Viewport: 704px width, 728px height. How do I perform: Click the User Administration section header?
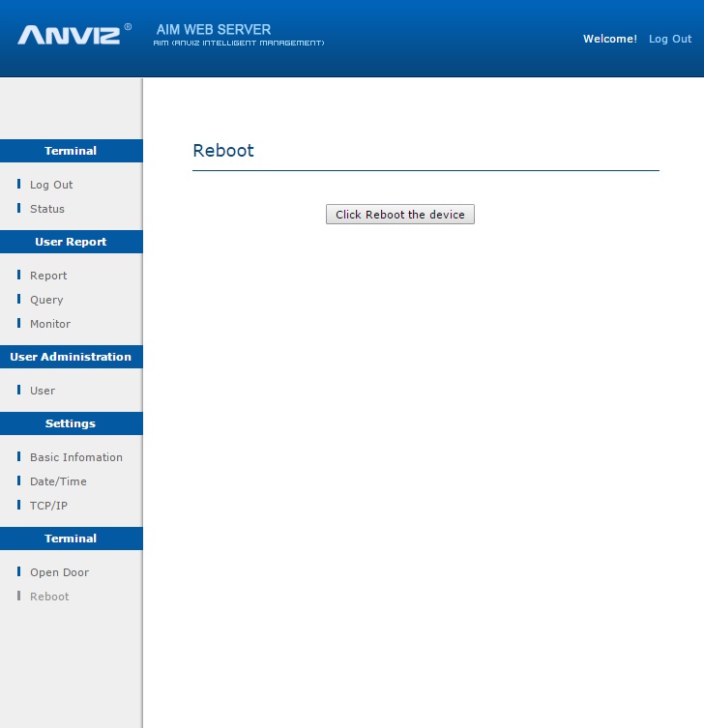(x=71, y=357)
